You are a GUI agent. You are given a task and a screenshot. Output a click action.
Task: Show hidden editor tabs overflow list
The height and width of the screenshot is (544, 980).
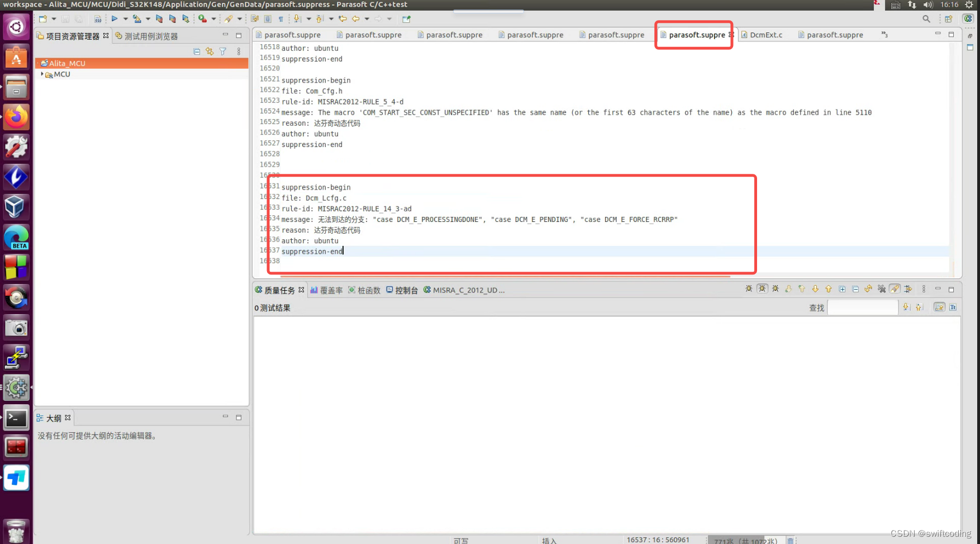pos(884,35)
